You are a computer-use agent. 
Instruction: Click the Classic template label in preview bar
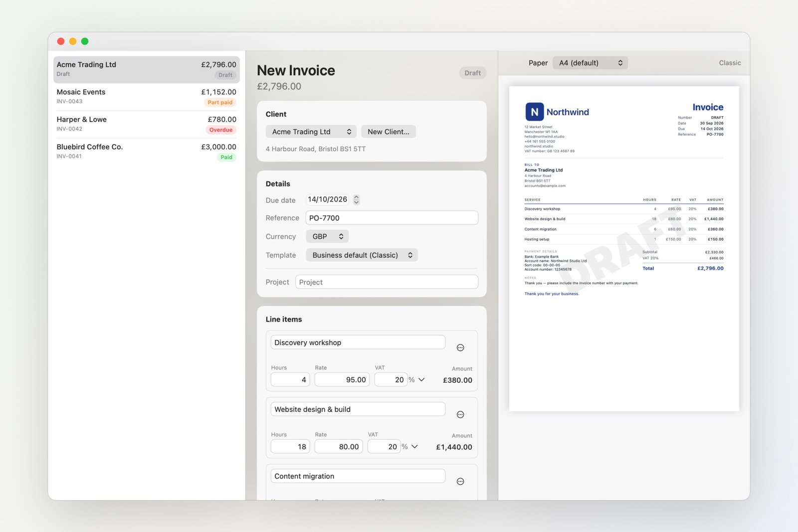click(x=730, y=63)
